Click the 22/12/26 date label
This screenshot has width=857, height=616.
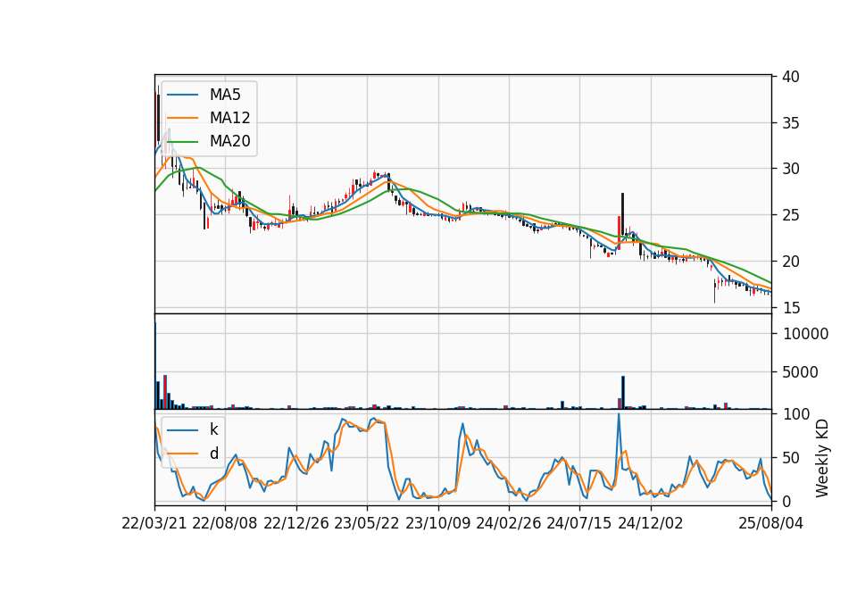(296, 524)
